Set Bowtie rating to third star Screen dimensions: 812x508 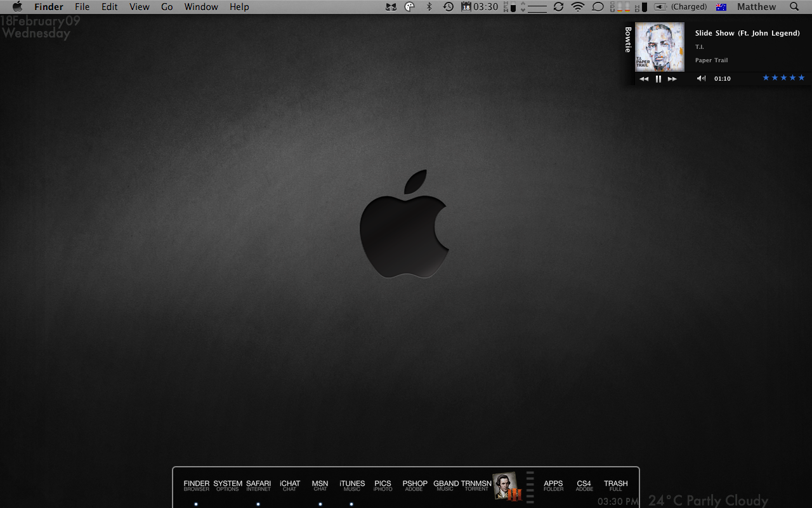(783, 77)
